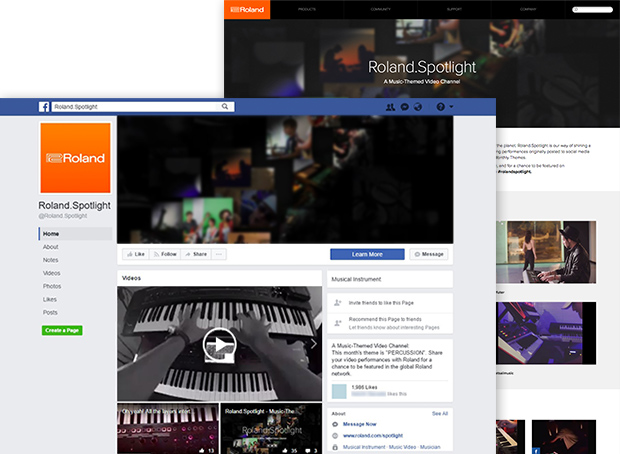620x454 pixels.
Task: Click the orange Roland profile picture
Action: tap(76, 158)
